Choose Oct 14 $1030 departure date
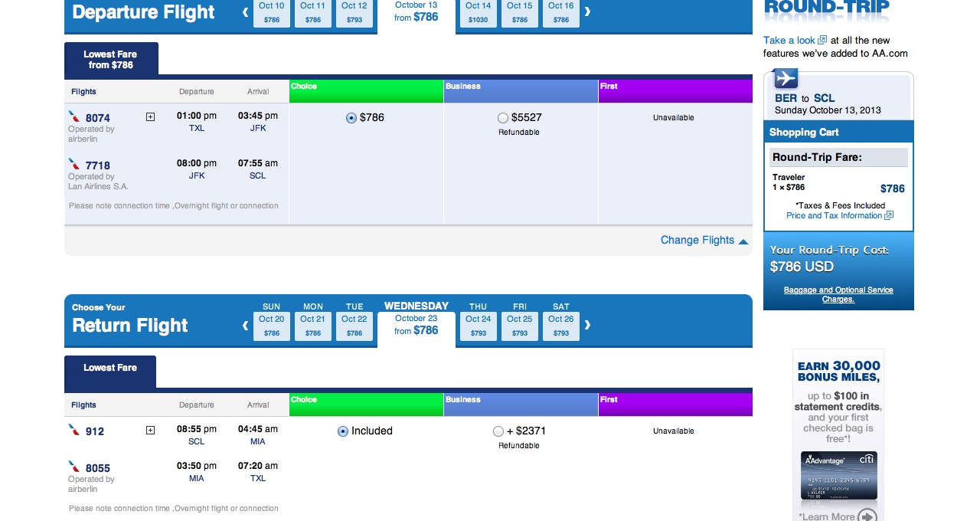This screenshot has height=521, width=980. pos(479,13)
